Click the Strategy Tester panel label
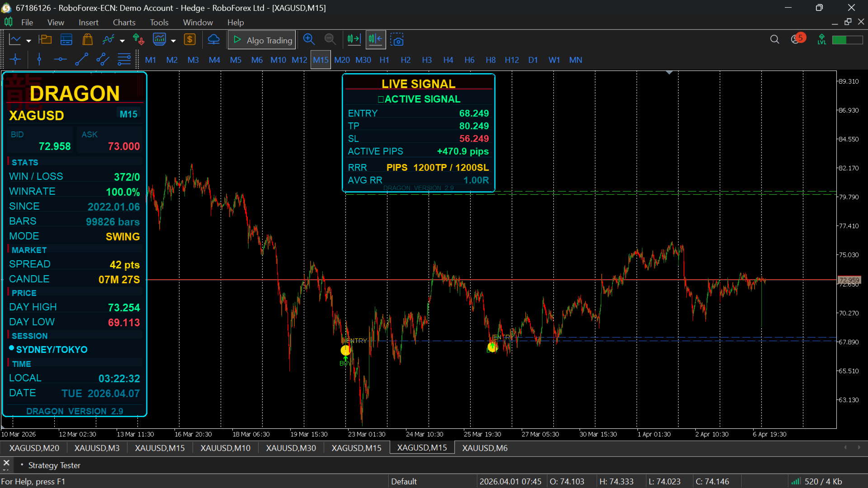 [54, 465]
